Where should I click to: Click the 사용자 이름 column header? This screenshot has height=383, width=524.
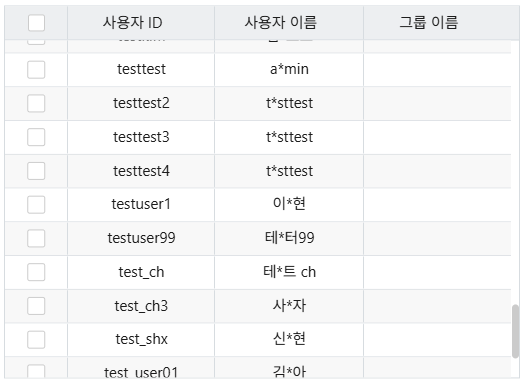tap(289, 23)
